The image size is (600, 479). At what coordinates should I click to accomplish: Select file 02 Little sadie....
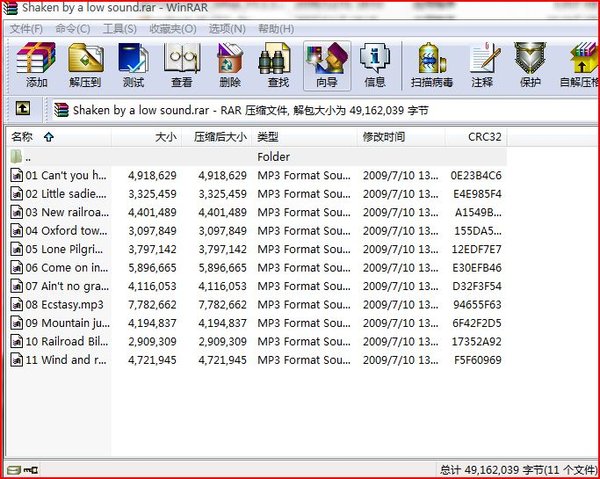click(66, 194)
